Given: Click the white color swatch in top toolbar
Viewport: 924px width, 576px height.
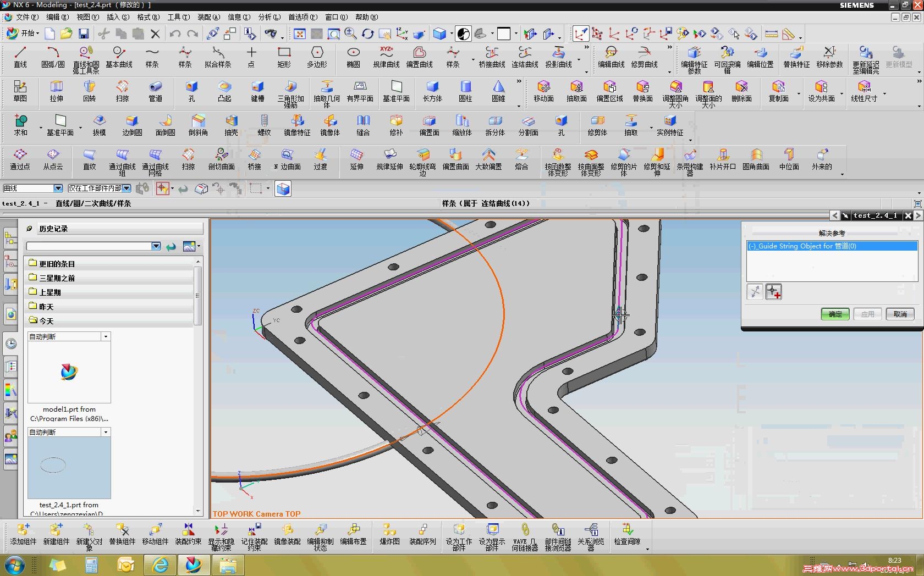Looking at the screenshot, I should [x=504, y=34].
